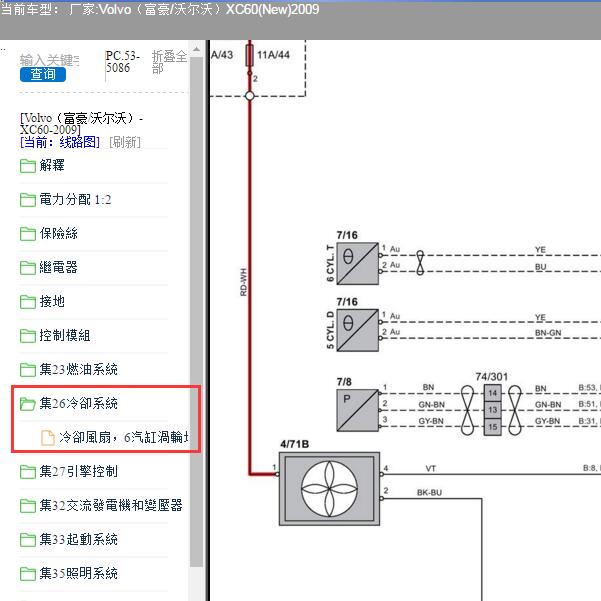This screenshot has width=601, height=601.
Task: Click the folder icon beside 繼電器
Action: coord(28,268)
